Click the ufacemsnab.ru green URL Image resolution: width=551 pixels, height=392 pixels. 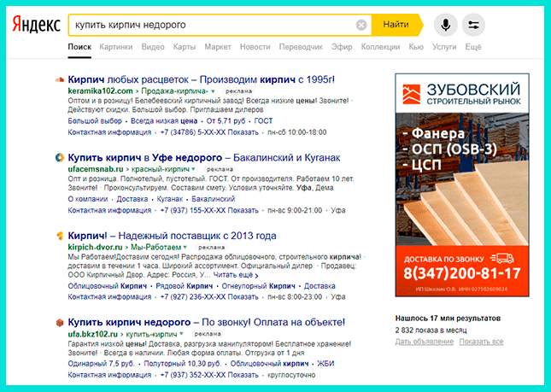[96, 169]
